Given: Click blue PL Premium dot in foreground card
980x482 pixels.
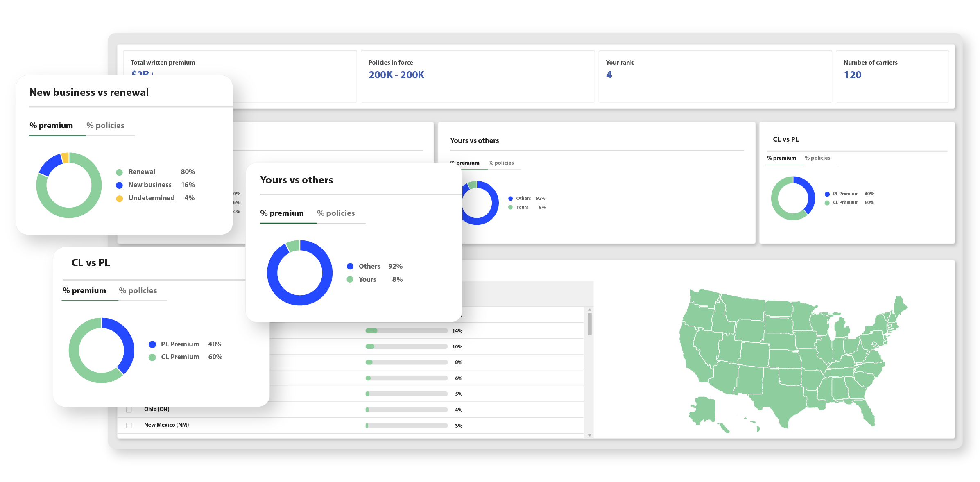Looking at the screenshot, I should pos(152,344).
